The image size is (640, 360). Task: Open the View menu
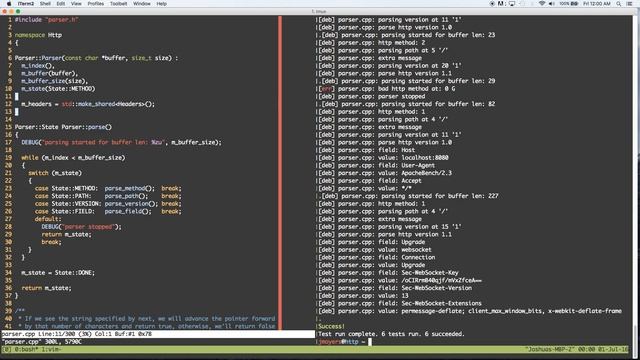coord(76,4)
